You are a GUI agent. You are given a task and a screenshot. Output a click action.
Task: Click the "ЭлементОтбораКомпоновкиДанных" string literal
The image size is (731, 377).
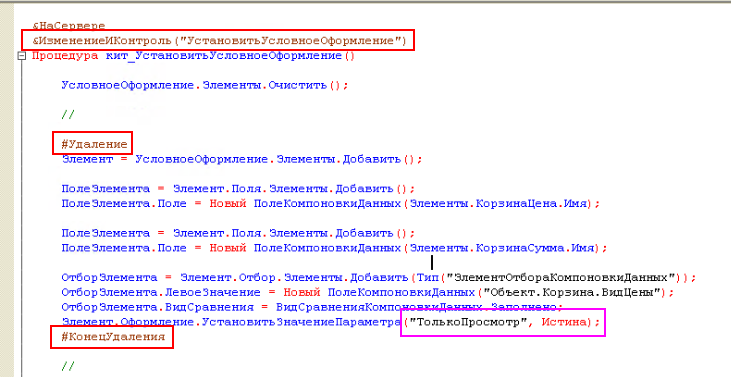pyautogui.click(x=561, y=278)
